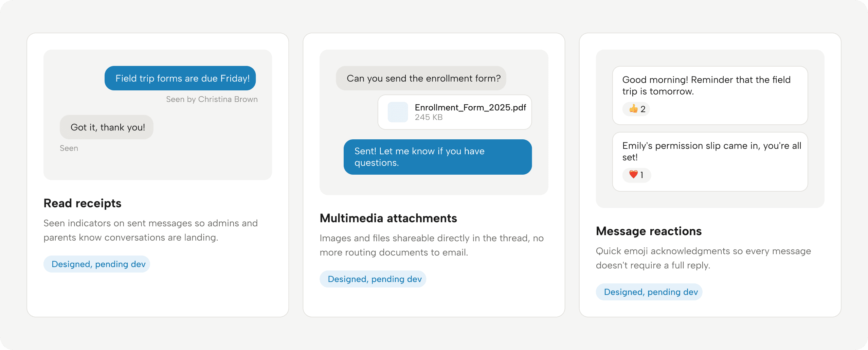Viewport: 868px width, 350px height.
Task: Click the 'Message reactions' heading
Action: coord(649,231)
